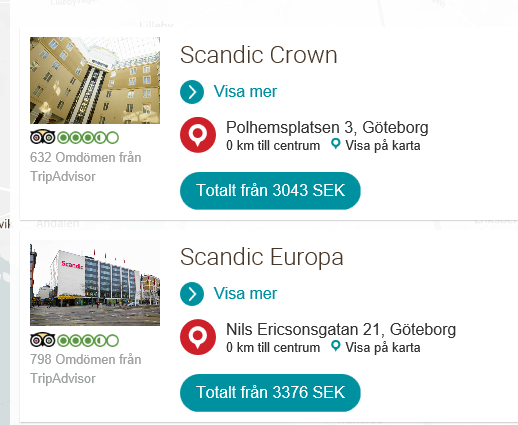Click the red map pin for Scandic Crown
This screenshot has width=518, height=425.
pos(198,135)
